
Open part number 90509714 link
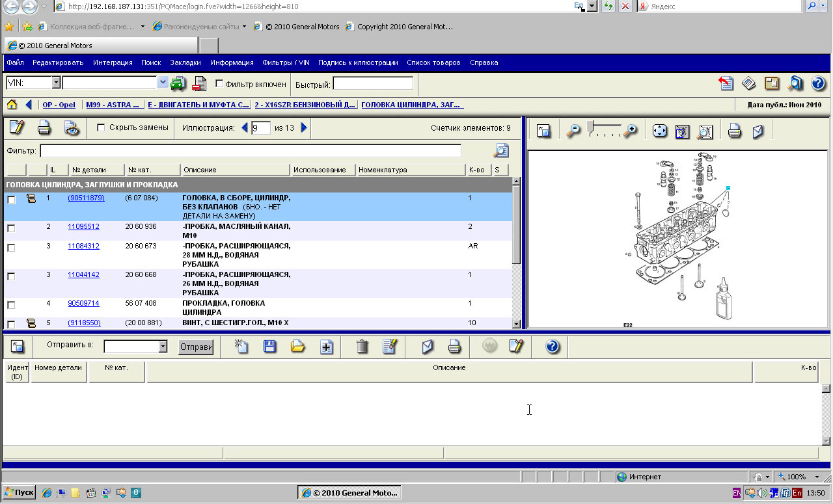click(x=83, y=303)
